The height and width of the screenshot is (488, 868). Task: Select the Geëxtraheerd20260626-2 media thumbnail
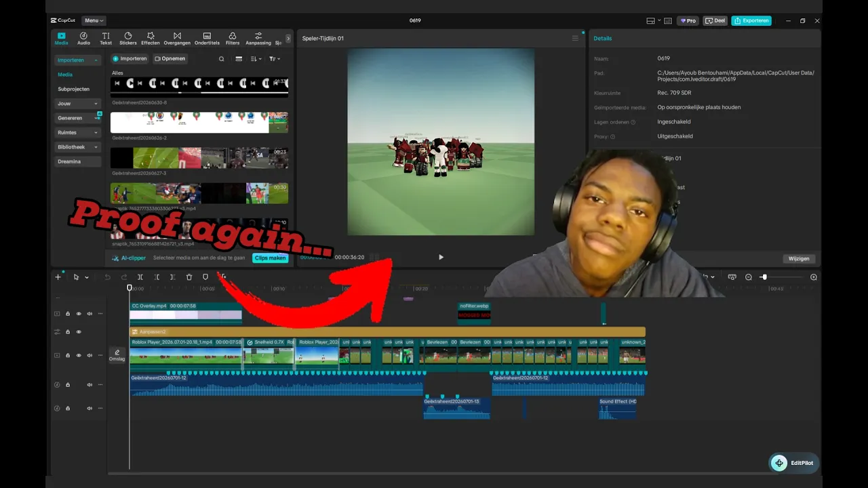199,123
